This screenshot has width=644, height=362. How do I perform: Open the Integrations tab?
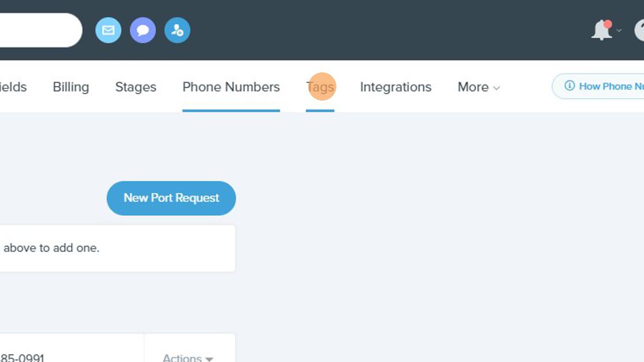pyautogui.click(x=396, y=87)
